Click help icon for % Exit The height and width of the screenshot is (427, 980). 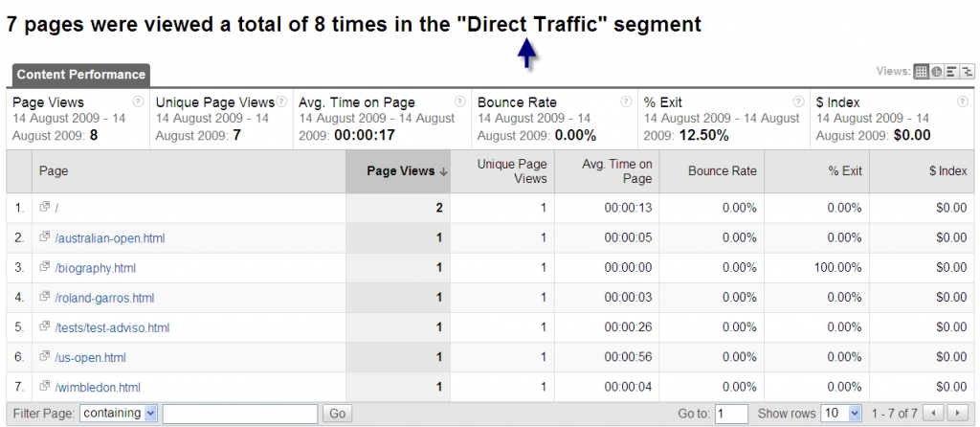tap(796, 101)
